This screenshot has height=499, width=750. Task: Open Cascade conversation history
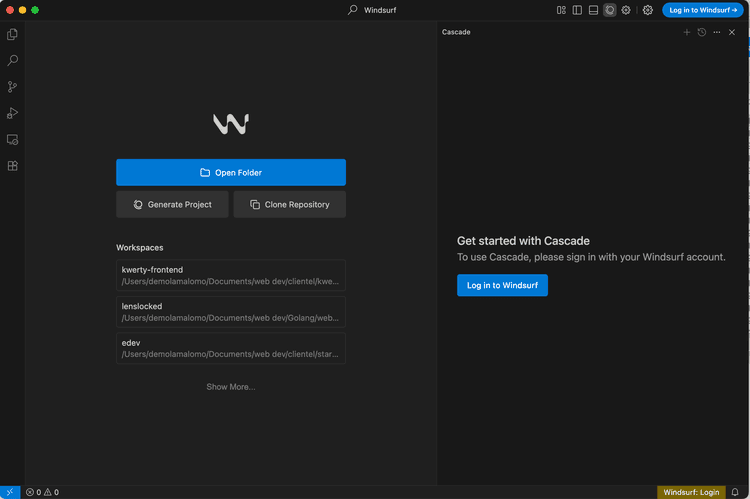pyautogui.click(x=701, y=32)
